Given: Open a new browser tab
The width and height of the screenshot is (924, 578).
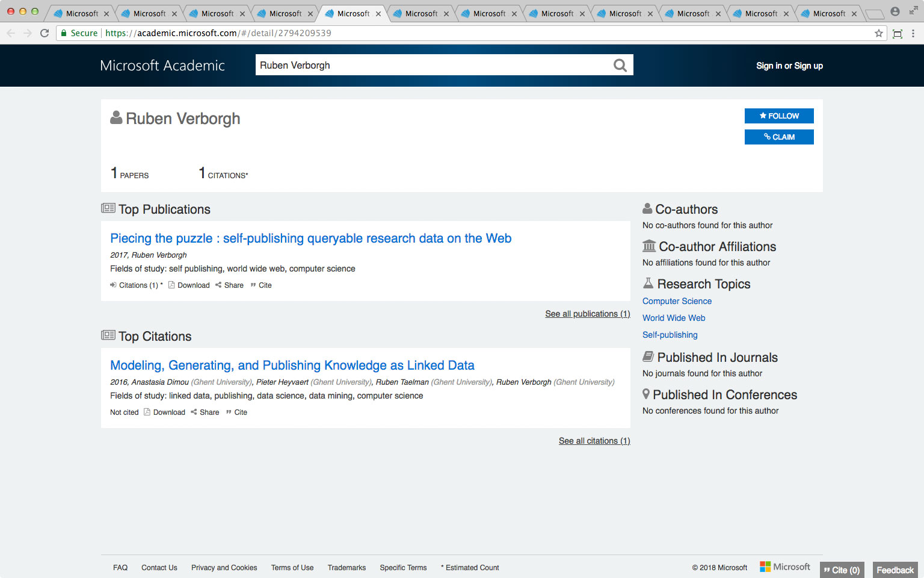Looking at the screenshot, I should 874,14.
